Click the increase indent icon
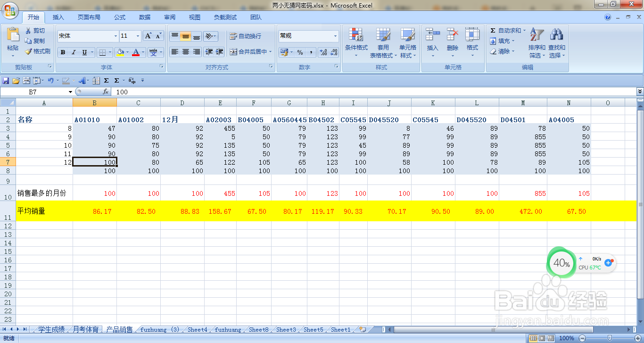The width and height of the screenshot is (644, 343). tap(219, 52)
